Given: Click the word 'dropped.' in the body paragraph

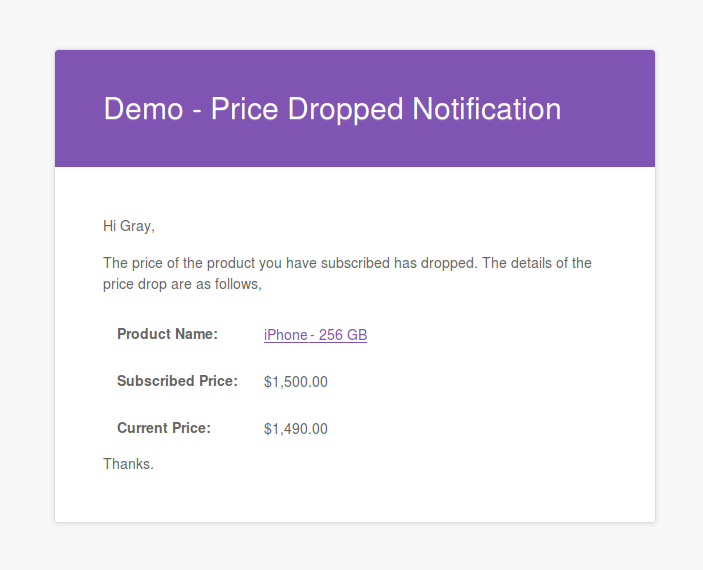Looking at the screenshot, I should click(449, 263).
